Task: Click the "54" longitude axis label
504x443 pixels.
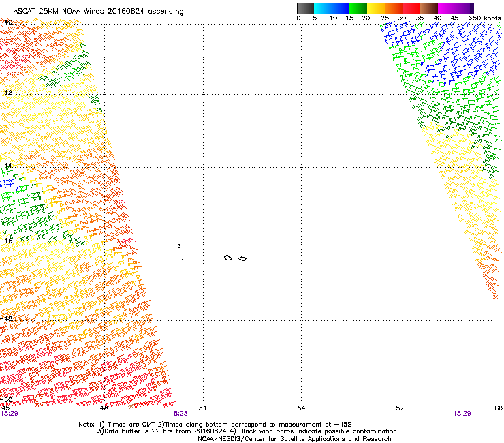Action: tap(301, 408)
